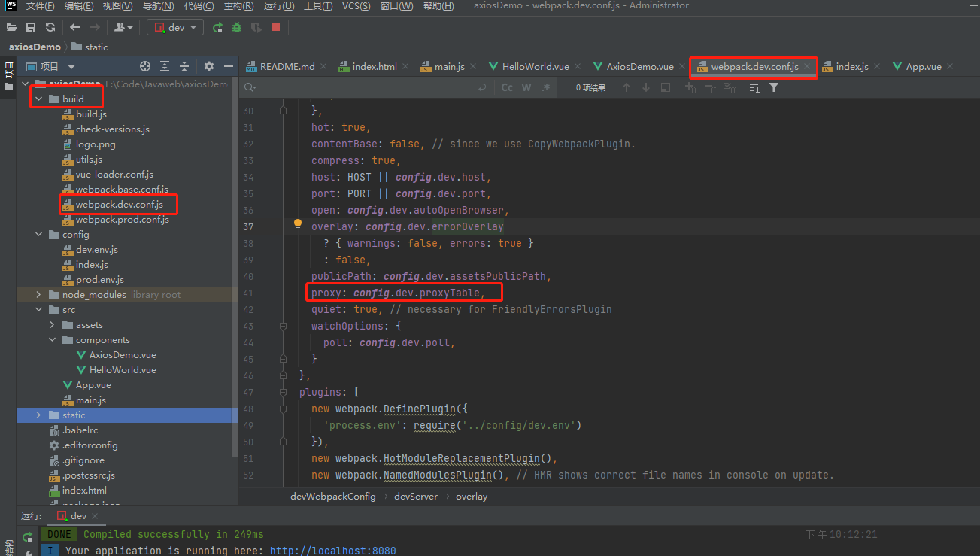
Task: Open the 重构(R) menu
Action: [x=238, y=6]
